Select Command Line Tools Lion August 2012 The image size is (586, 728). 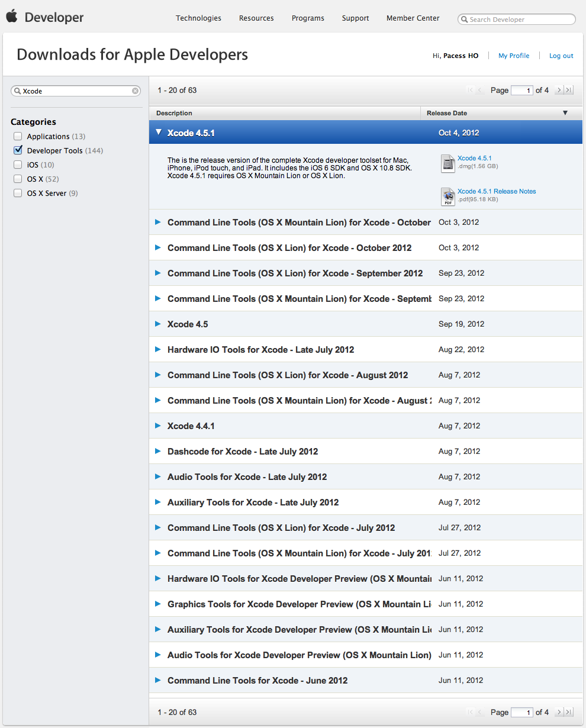[x=366, y=375]
